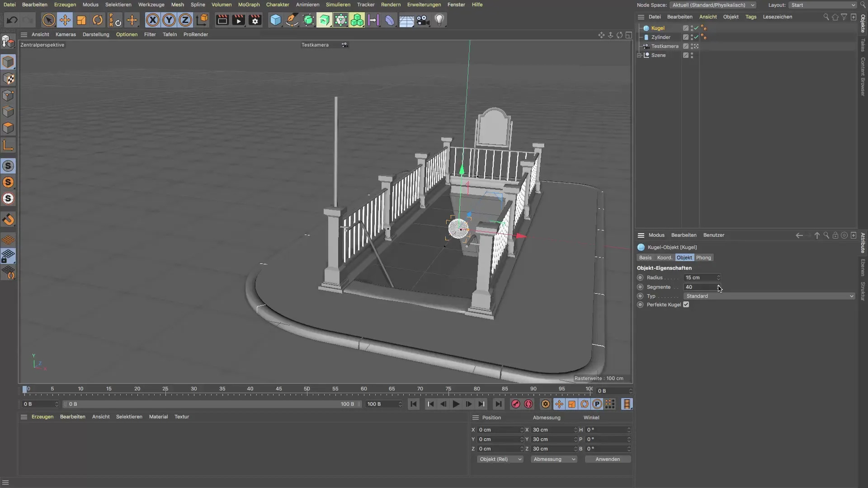This screenshot has height=488, width=868.
Task: Click the Make Editable icon
Action: pyautogui.click(x=8, y=42)
